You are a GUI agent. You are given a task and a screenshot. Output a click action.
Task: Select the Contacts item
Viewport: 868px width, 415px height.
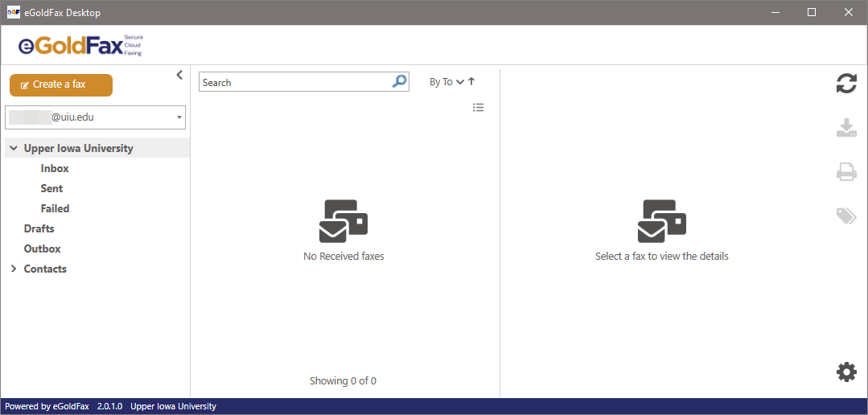coord(45,269)
